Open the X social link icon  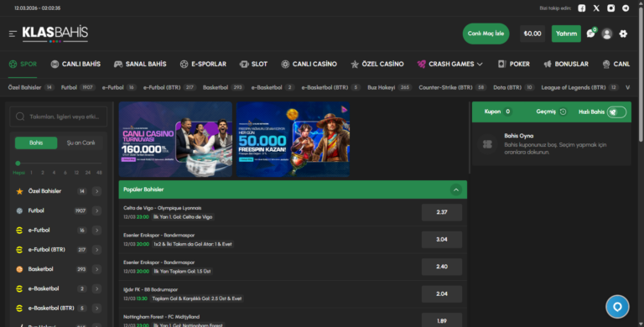[x=596, y=8]
